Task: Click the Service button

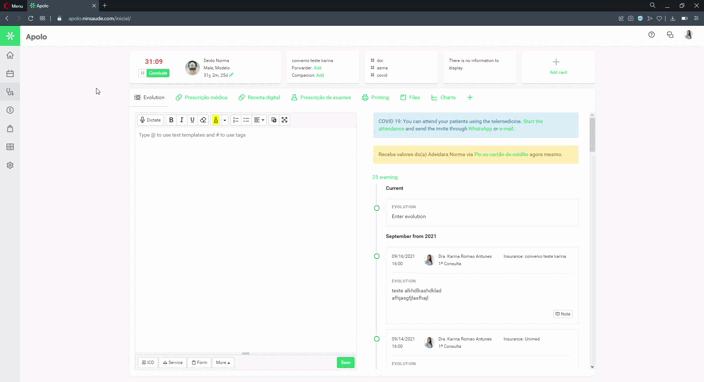Action: (x=172, y=362)
